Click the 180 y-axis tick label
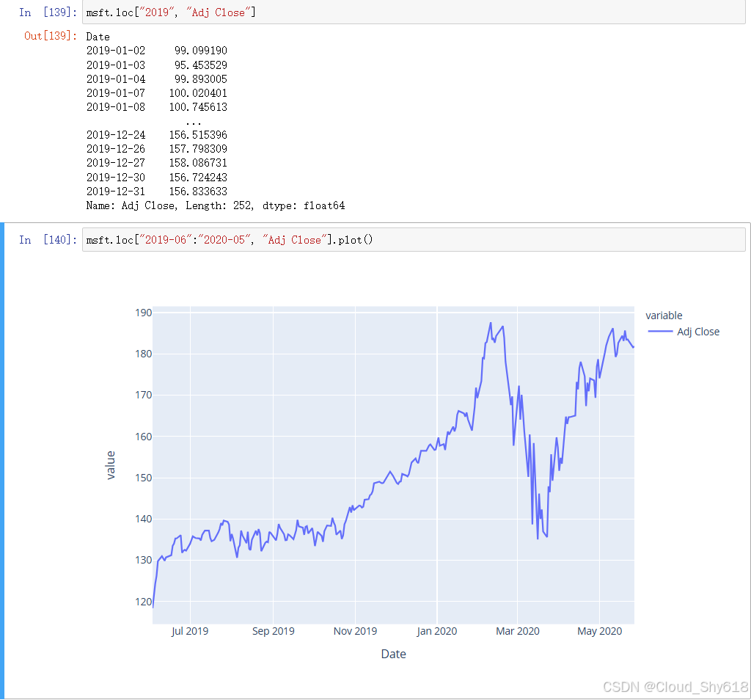751x700 pixels. coord(143,354)
